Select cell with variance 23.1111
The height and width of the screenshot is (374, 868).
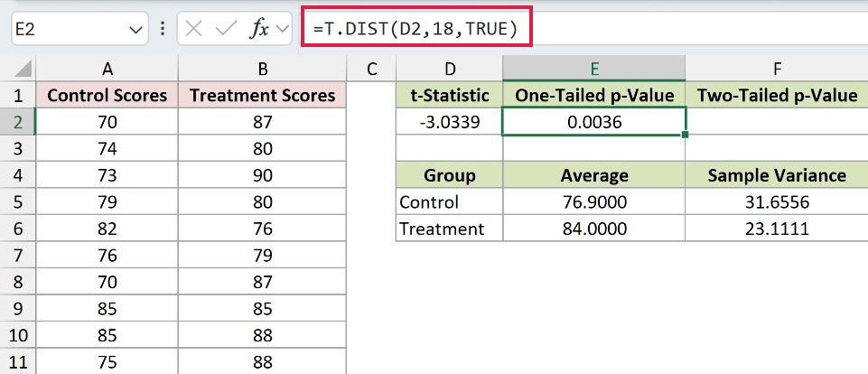777,229
